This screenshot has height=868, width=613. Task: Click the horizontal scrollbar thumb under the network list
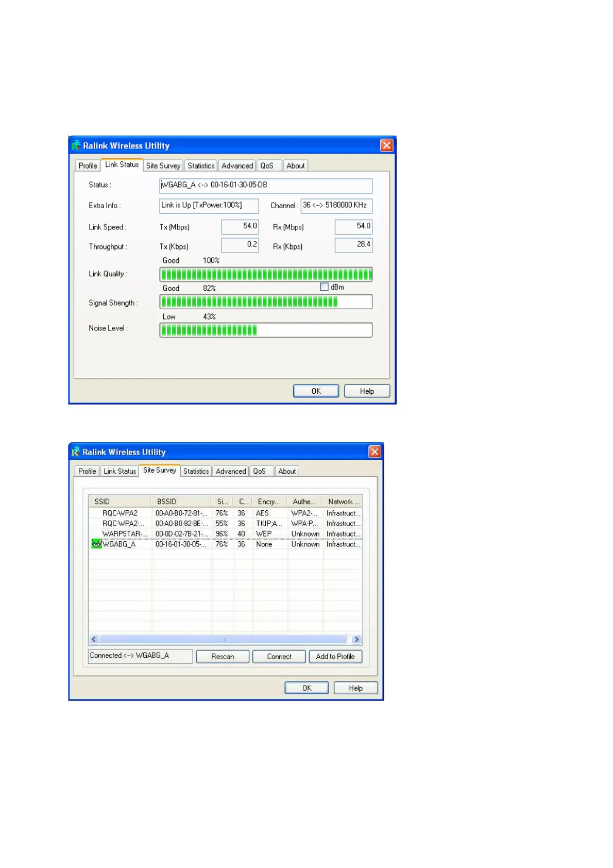(x=224, y=640)
